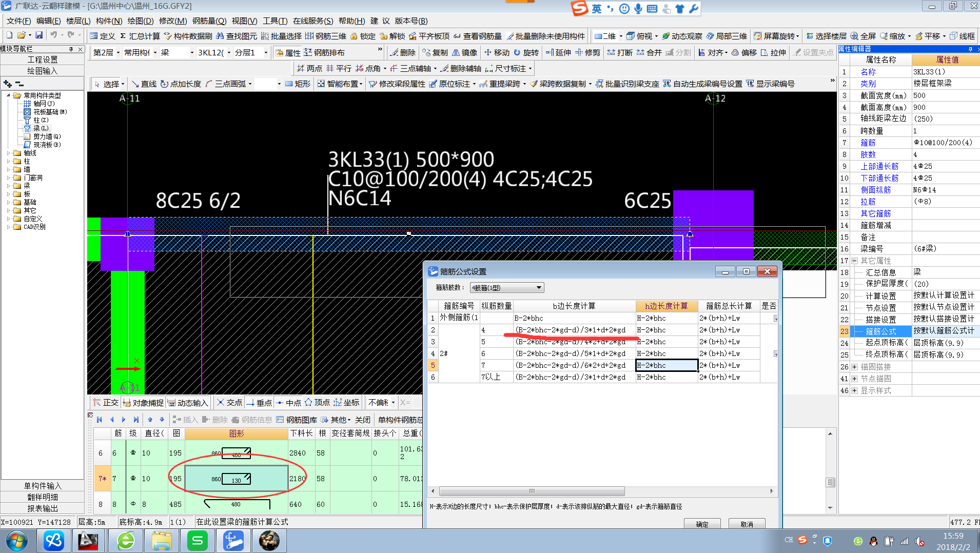
Task: Toggle 中点 midpoint snap
Action: (x=288, y=403)
